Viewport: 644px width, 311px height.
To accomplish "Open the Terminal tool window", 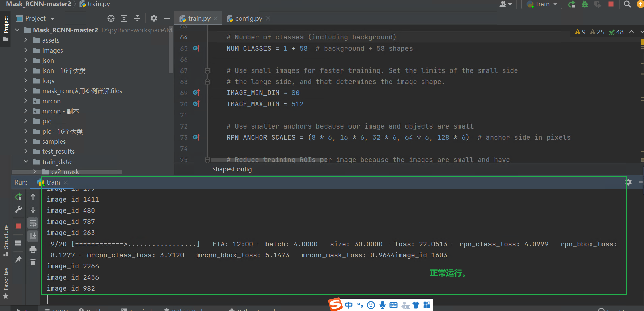I will (x=138, y=309).
